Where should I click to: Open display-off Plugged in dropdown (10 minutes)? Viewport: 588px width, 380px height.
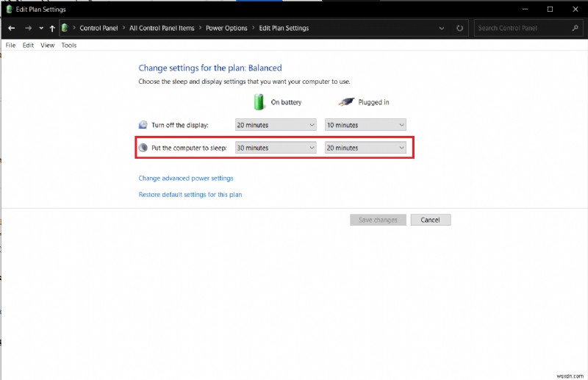tap(365, 125)
